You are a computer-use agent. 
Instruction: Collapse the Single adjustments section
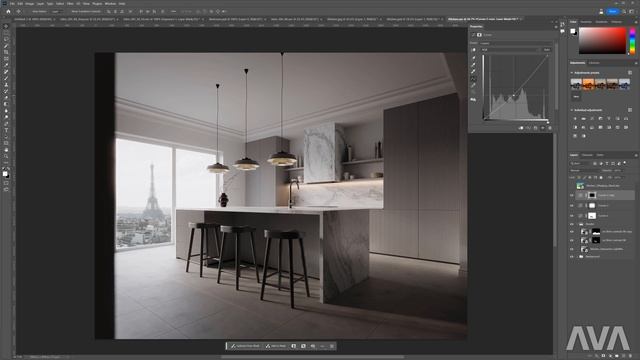[571, 110]
